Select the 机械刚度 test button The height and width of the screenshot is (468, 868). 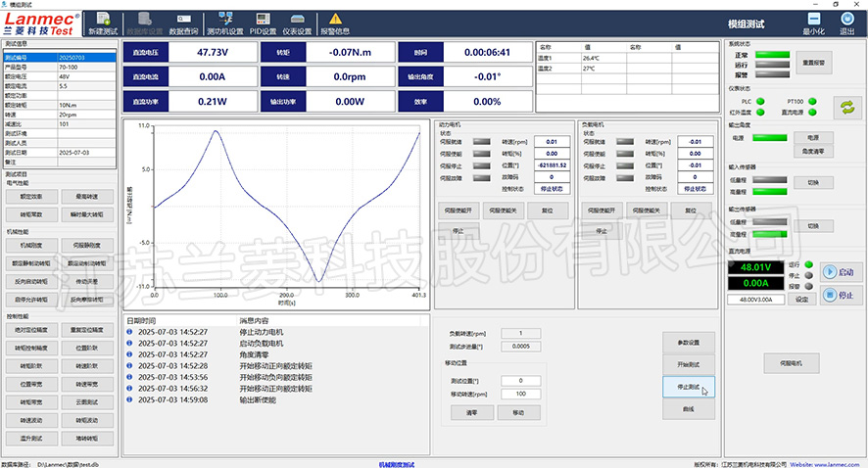pyautogui.click(x=31, y=245)
